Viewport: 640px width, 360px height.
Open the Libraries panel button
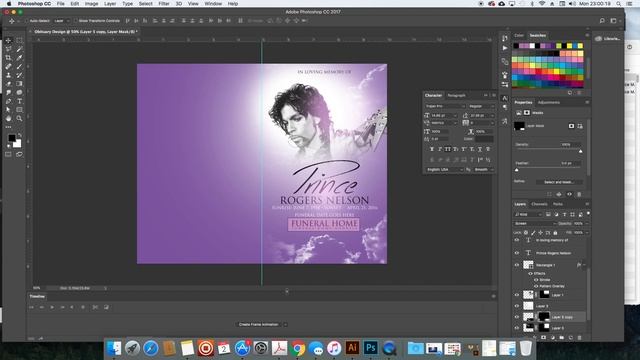[607, 39]
